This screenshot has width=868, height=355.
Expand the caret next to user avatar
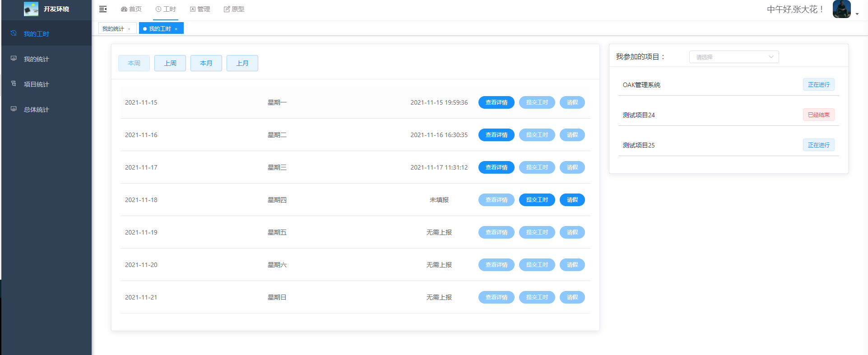click(x=857, y=14)
